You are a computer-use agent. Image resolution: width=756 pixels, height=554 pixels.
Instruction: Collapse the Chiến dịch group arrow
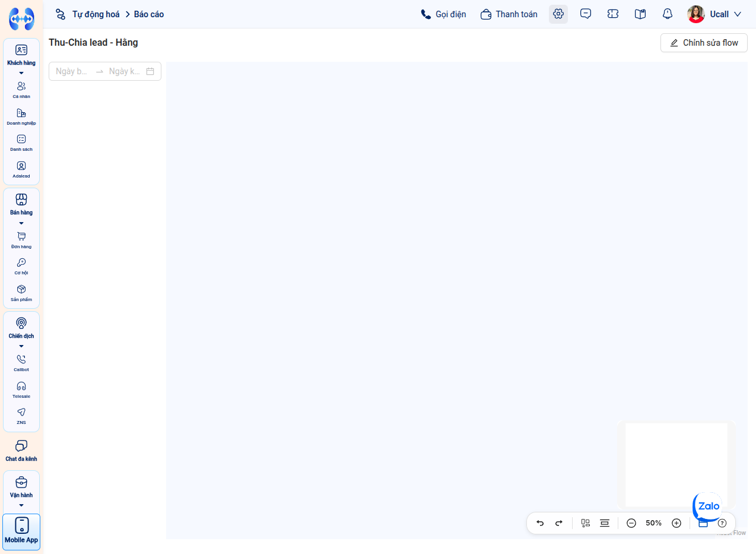pyautogui.click(x=21, y=346)
